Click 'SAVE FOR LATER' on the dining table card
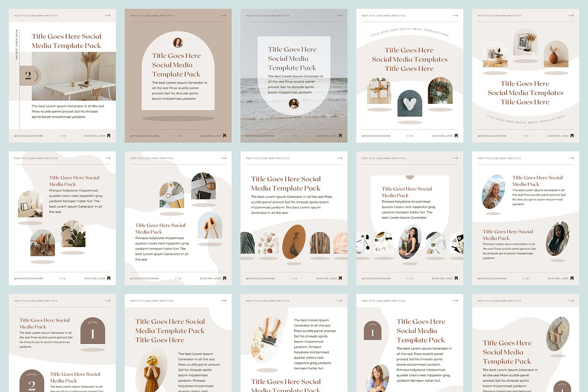588x392 pixels. [94, 136]
